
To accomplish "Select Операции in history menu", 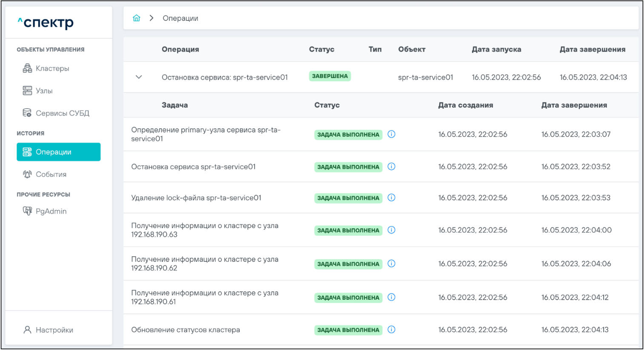I will [x=58, y=152].
